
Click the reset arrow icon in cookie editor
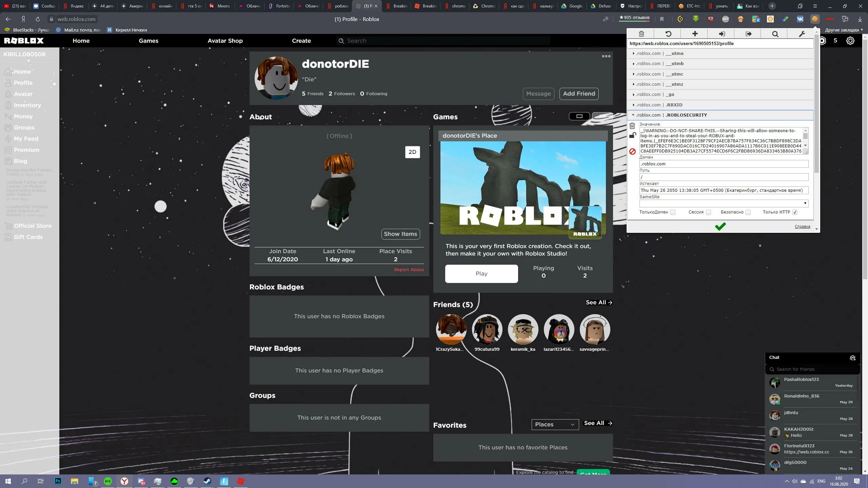pos(668,34)
